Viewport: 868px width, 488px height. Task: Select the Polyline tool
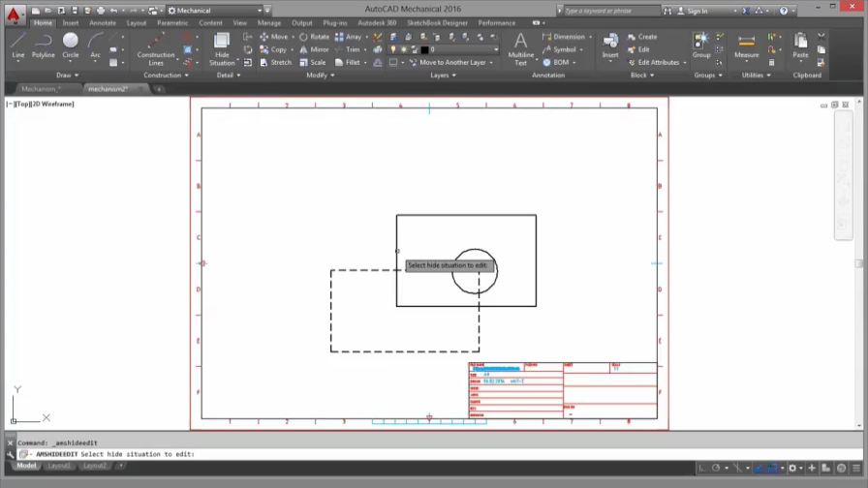coord(43,46)
